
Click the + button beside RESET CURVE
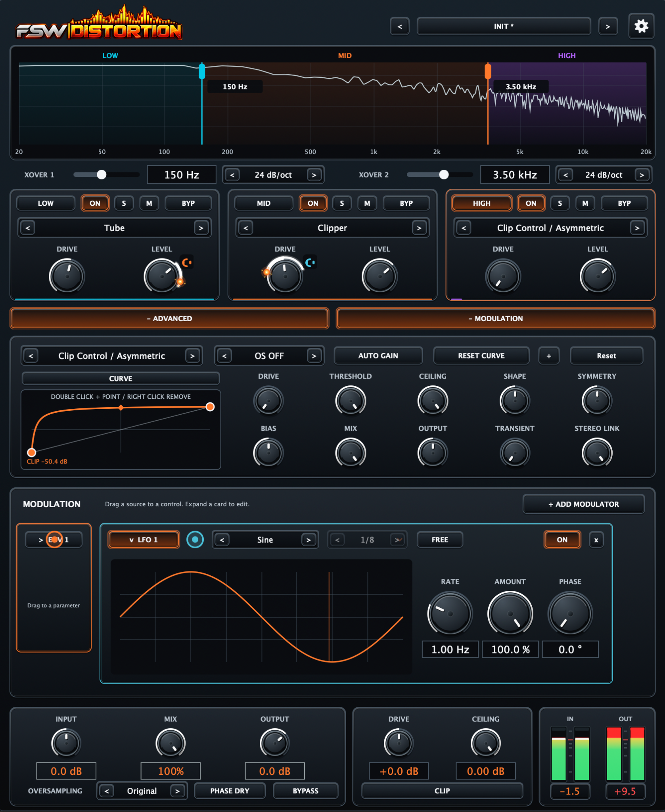[x=549, y=356]
